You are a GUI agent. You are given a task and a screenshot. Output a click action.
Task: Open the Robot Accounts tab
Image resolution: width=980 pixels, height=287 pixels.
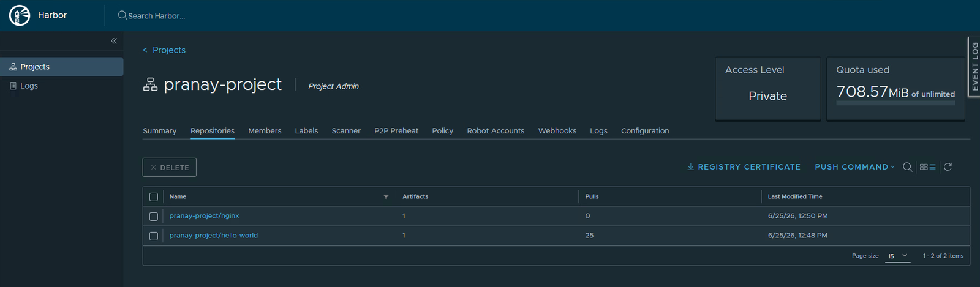(496, 131)
